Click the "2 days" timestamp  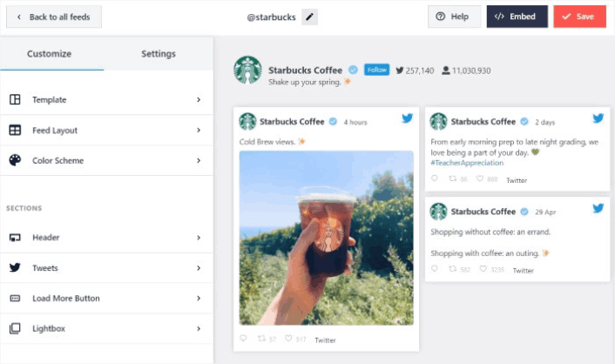pyautogui.click(x=544, y=122)
